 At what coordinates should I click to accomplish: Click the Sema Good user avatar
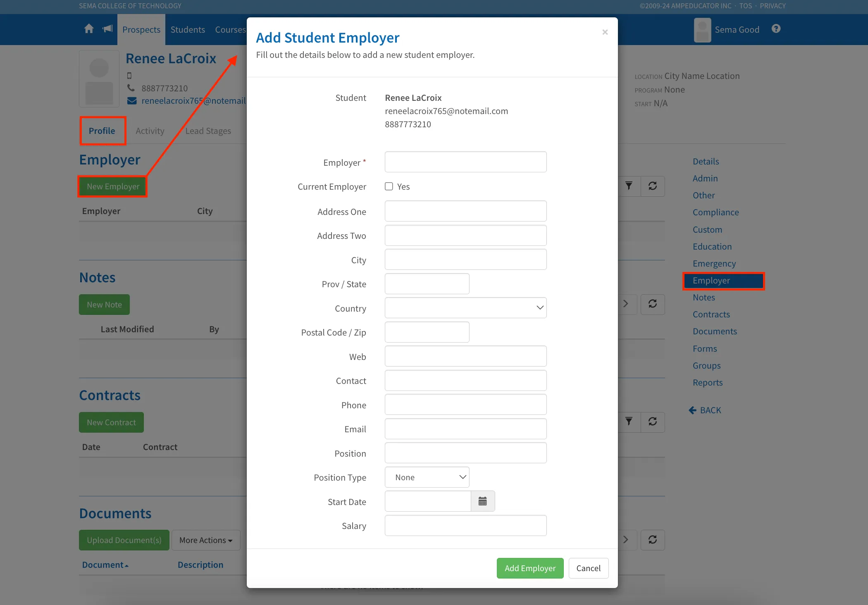702,30
